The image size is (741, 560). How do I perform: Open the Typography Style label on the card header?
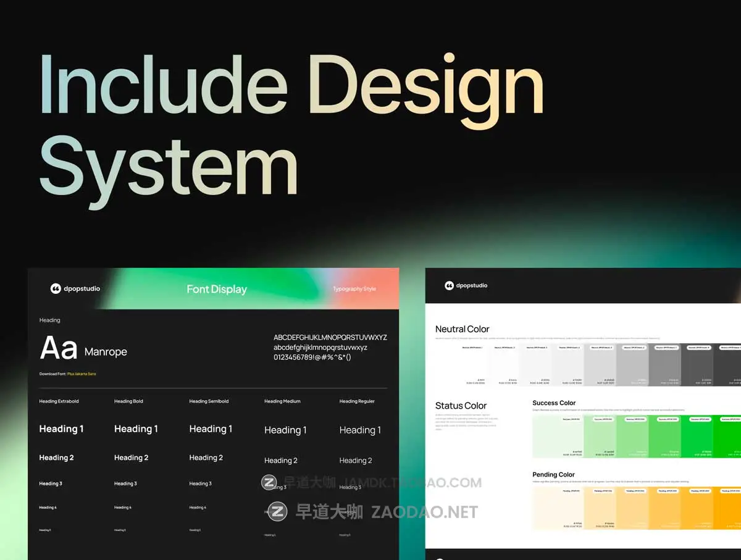click(355, 288)
